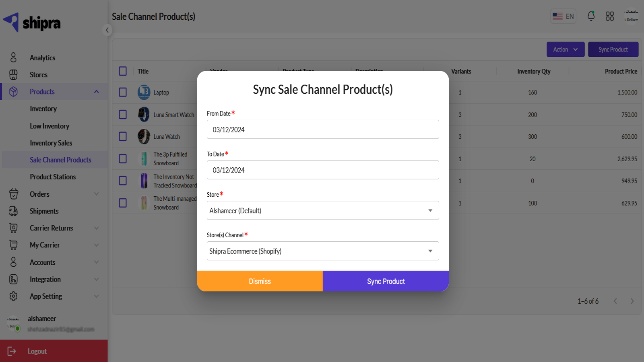644x362 pixels.
Task: Collapse the sidebar with the arrow icon
Action: pos(107,30)
